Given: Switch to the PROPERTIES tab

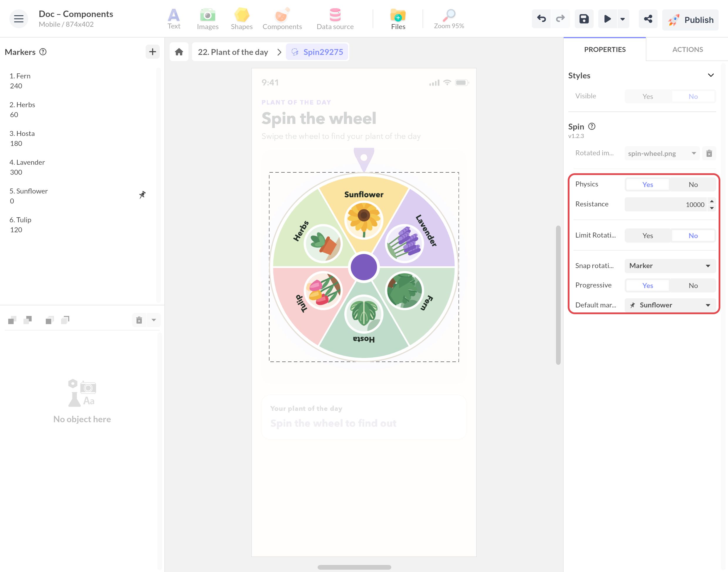Looking at the screenshot, I should click(x=605, y=50).
